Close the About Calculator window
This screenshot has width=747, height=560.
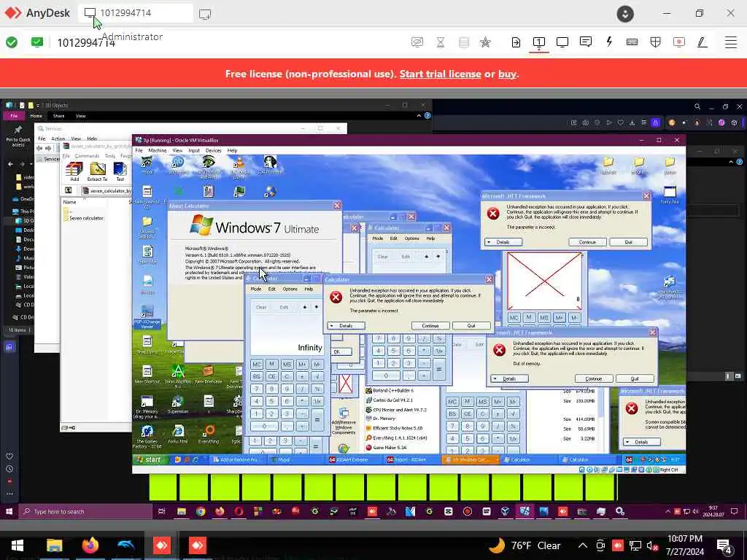(x=337, y=206)
